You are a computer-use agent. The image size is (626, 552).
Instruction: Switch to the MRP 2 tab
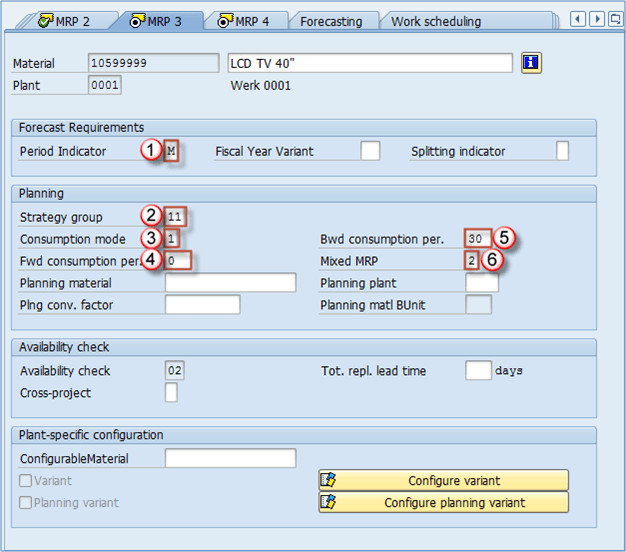click(x=66, y=21)
